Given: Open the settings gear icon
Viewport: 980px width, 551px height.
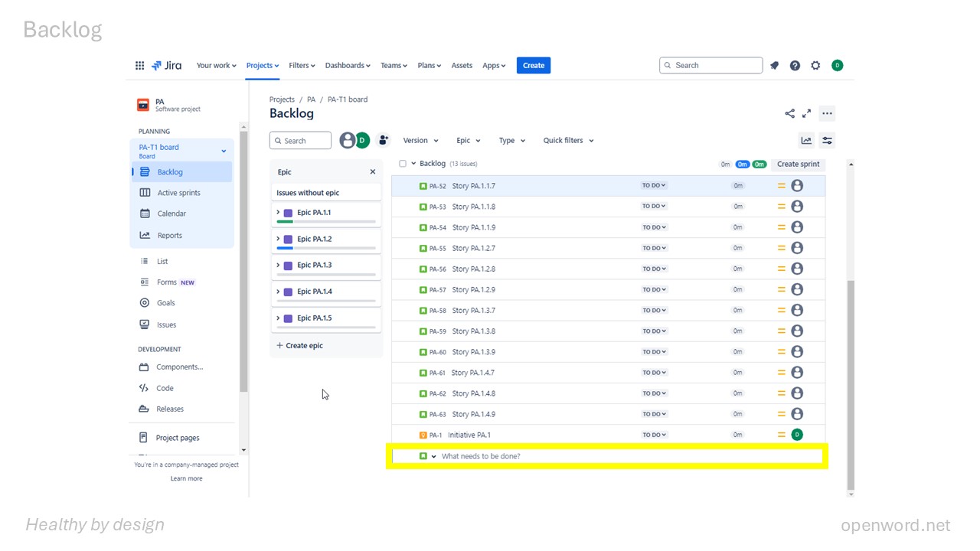Looking at the screenshot, I should click(x=815, y=66).
